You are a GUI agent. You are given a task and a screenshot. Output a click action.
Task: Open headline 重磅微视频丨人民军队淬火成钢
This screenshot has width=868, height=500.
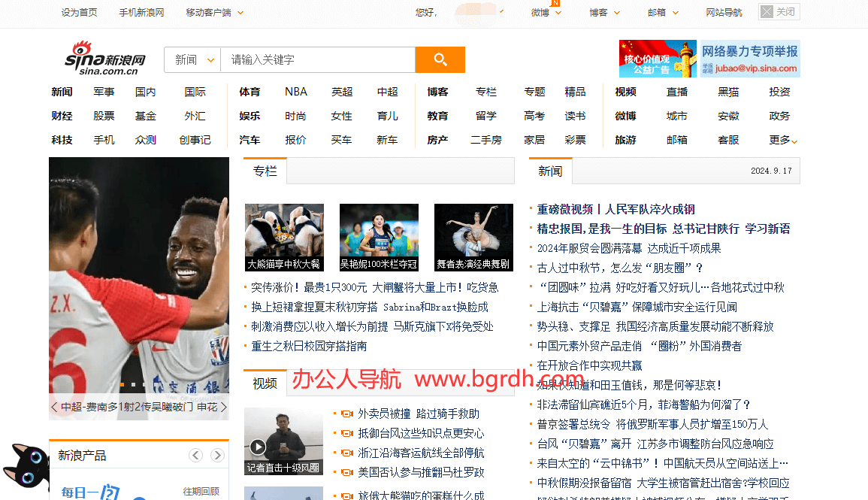click(615, 209)
